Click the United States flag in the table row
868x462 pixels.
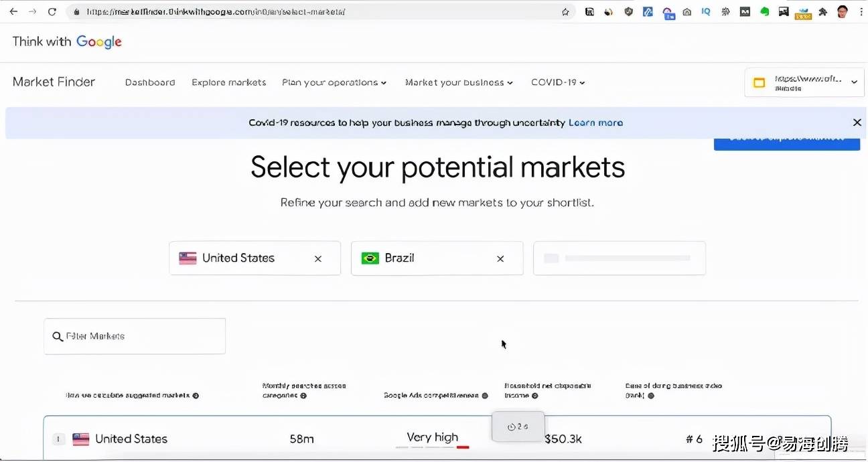coord(81,439)
